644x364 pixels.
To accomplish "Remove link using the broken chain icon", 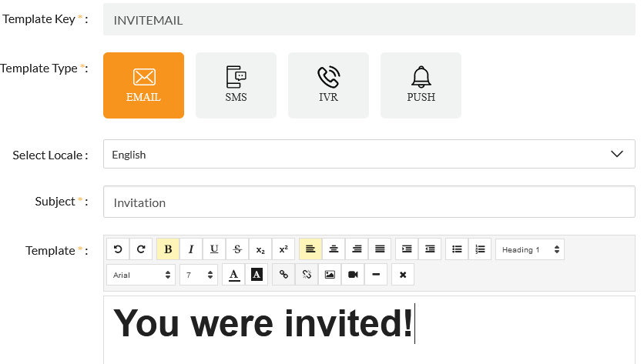I will tap(307, 275).
